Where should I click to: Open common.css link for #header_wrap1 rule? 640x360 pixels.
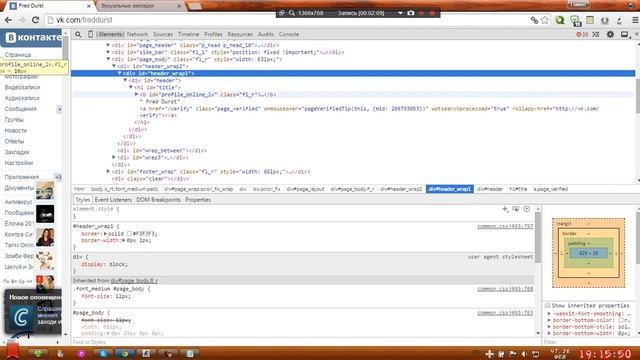(x=505, y=226)
